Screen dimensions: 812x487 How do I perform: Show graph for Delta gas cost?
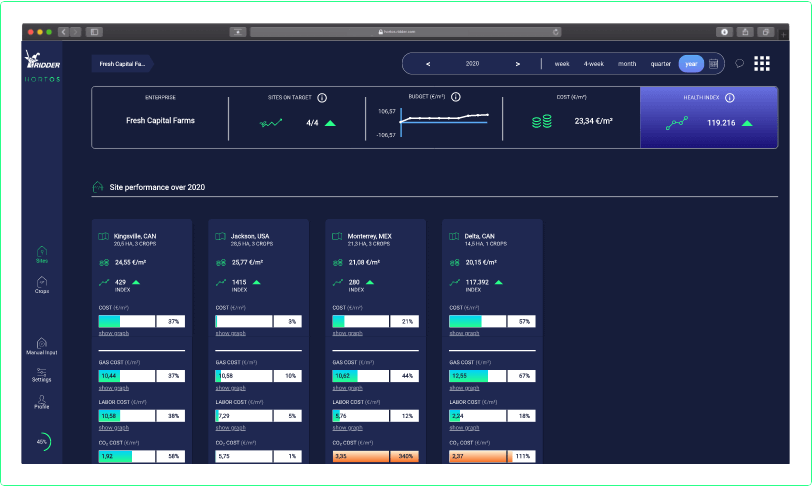tap(464, 388)
